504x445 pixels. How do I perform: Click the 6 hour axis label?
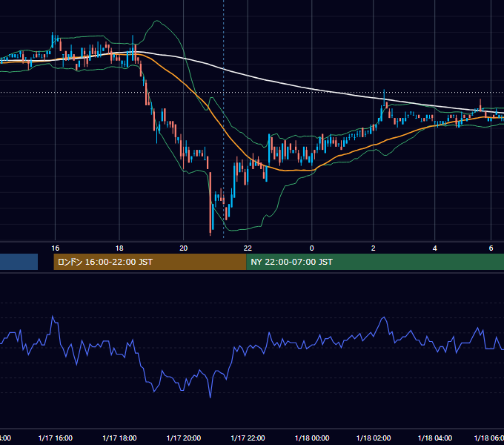click(491, 248)
